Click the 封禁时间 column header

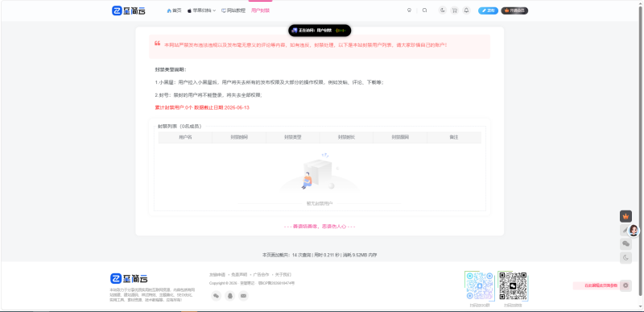pyautogui.click(x=239, y=137)
